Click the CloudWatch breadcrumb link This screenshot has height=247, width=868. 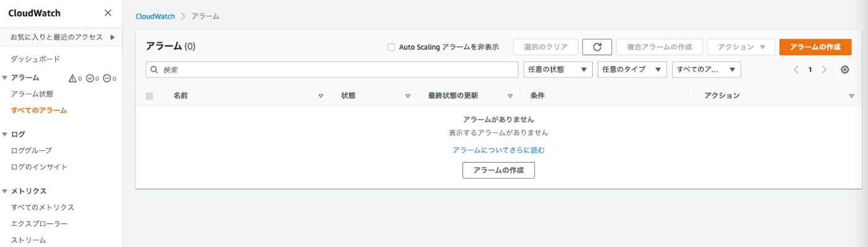tap(155, 16)
